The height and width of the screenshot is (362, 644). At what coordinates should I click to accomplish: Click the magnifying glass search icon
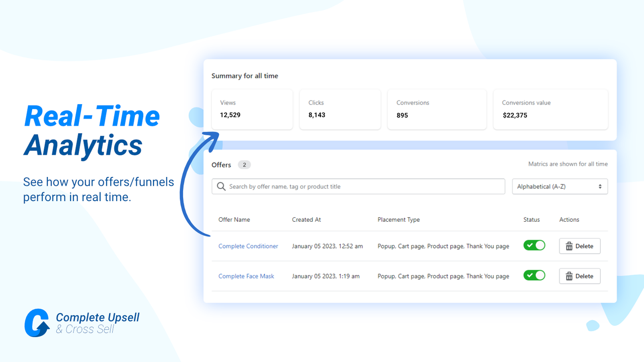pyautogui.click(x=221, y=186)
